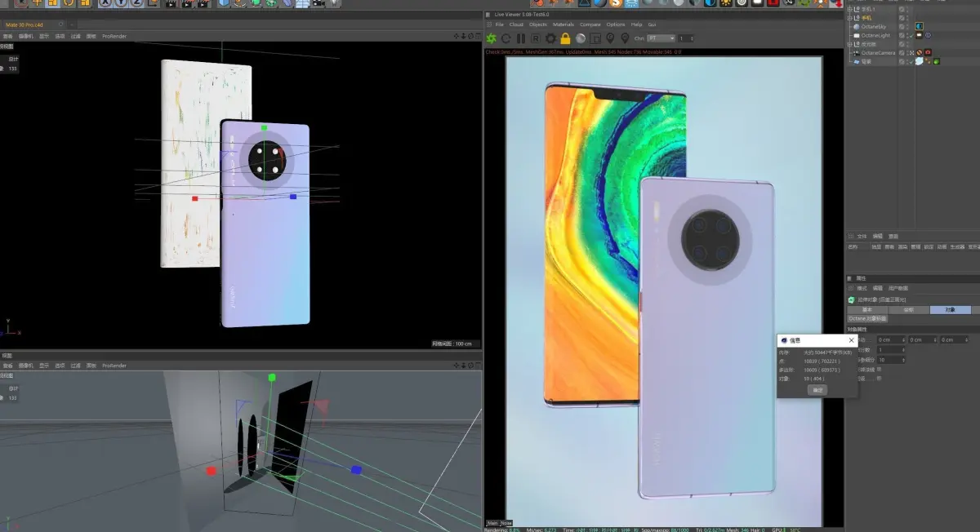Open Gui menu in Live Viewer
The image size is (980, 532).
[x=652, y=24]
